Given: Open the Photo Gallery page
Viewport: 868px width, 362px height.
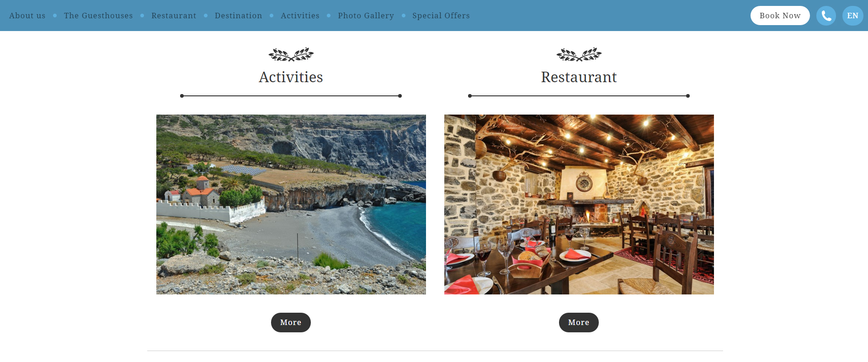Looking at the screenshot, I should tap(366, 16).
